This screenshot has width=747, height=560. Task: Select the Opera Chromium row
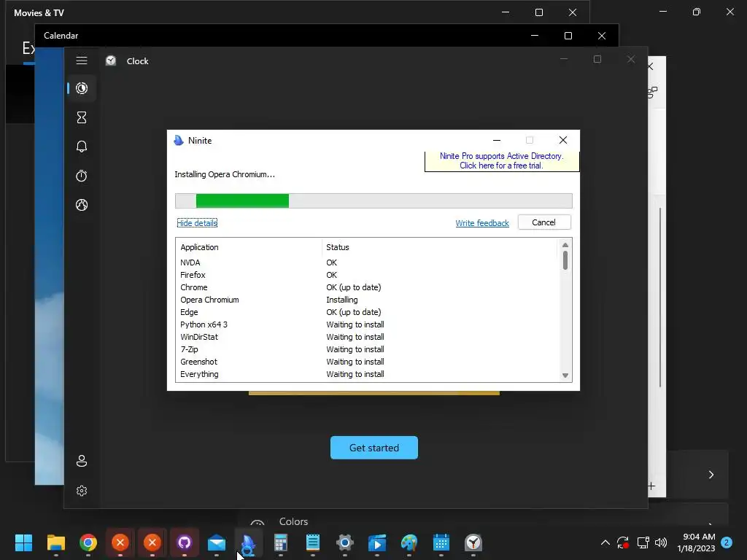tap(366, 300)
